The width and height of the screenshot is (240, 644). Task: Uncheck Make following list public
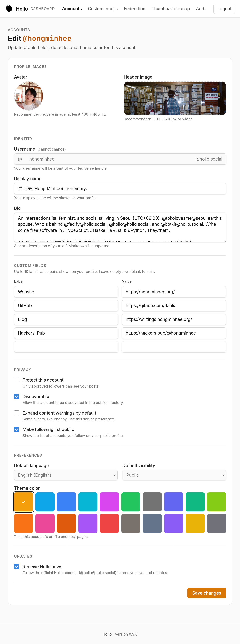[17, 429]
